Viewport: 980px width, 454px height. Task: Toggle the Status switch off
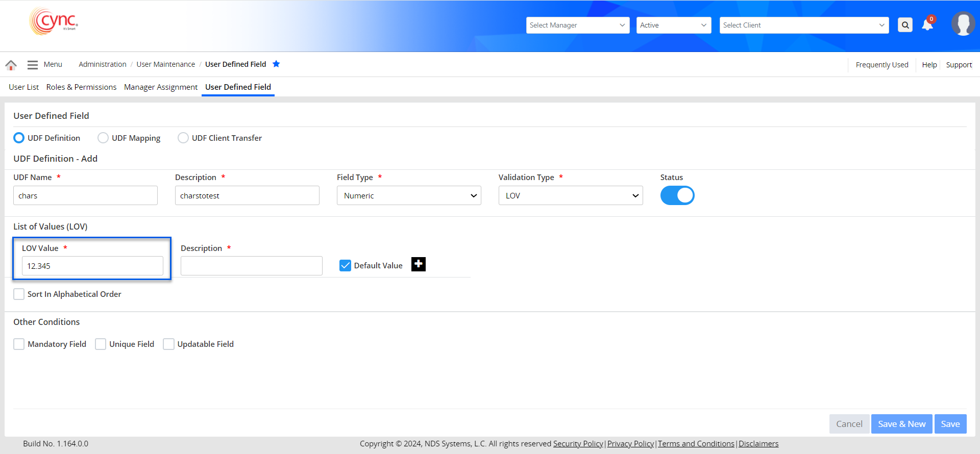[677, 195]
